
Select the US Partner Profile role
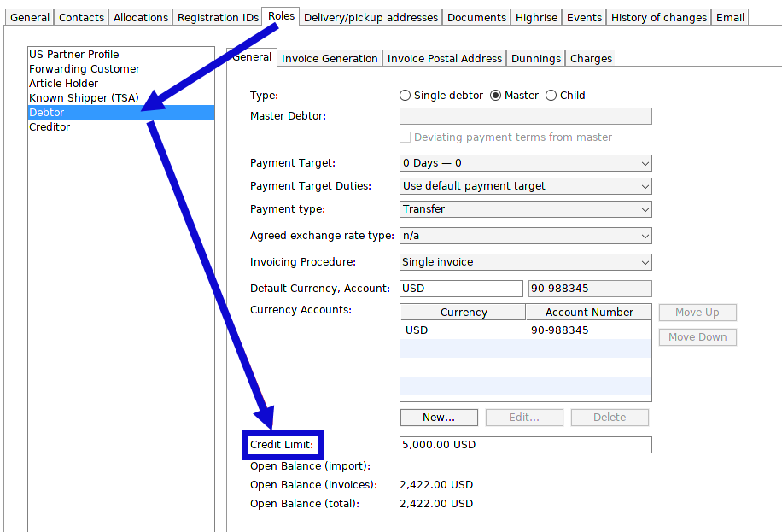pos(74,54)
